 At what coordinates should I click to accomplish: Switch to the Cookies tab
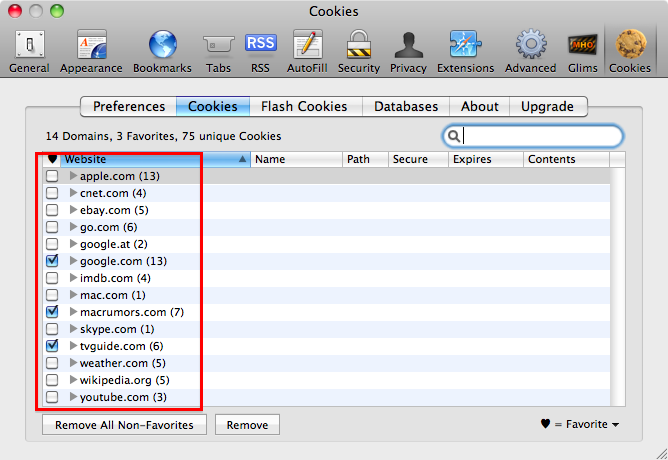pyautogui.click(x=213, y=106)
